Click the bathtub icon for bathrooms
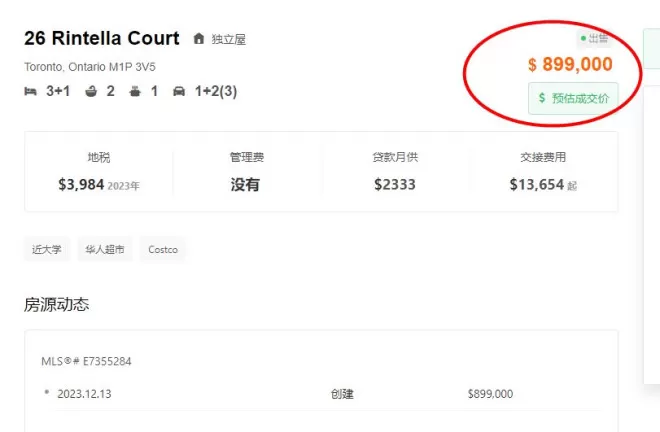This screenshot has height=432, width=660. [91, 91]
